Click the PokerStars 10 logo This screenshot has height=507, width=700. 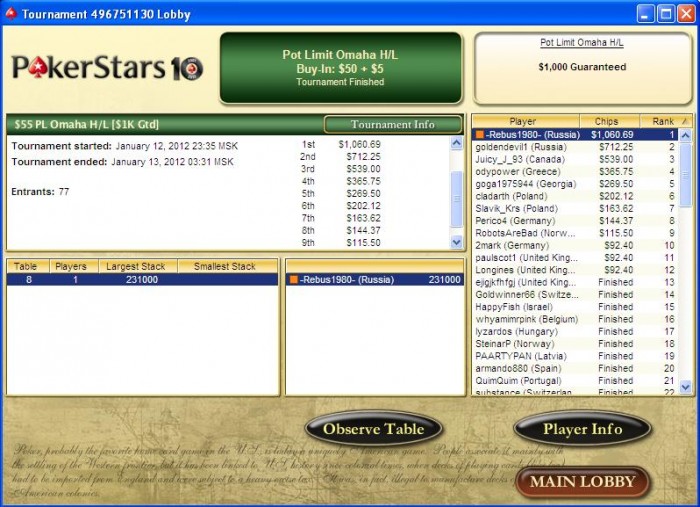107,68
